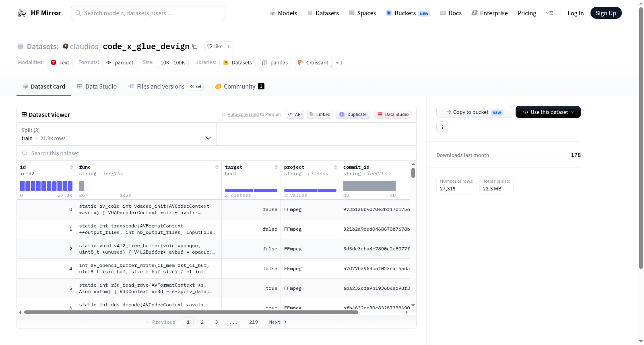Open the Spaces page

(363, 13)
